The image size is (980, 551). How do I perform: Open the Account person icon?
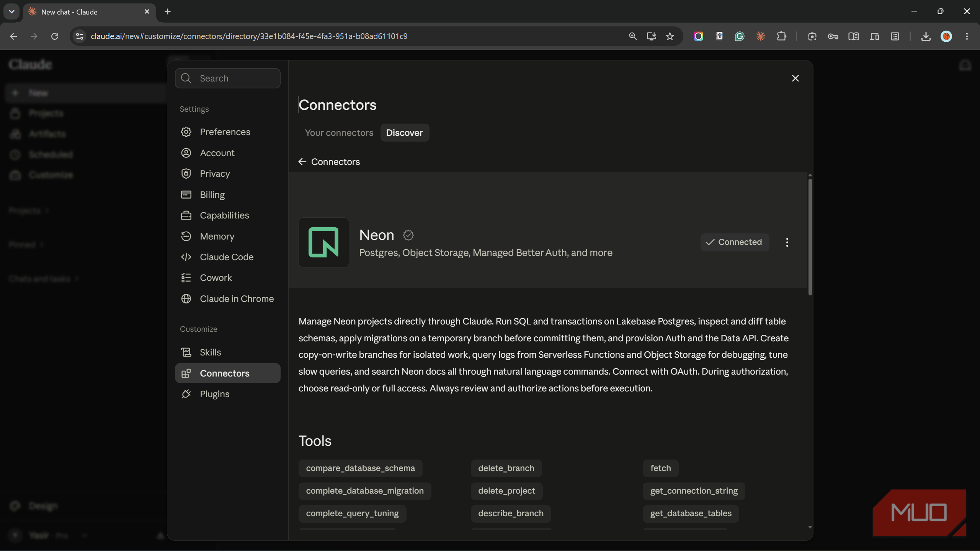pyautogui.click(x=186, y=153)
